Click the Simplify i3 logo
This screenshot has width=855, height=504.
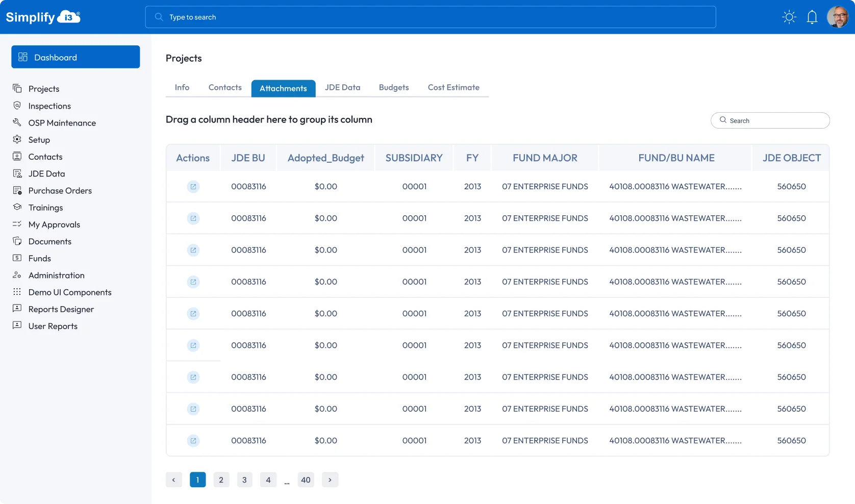[43, 17]
